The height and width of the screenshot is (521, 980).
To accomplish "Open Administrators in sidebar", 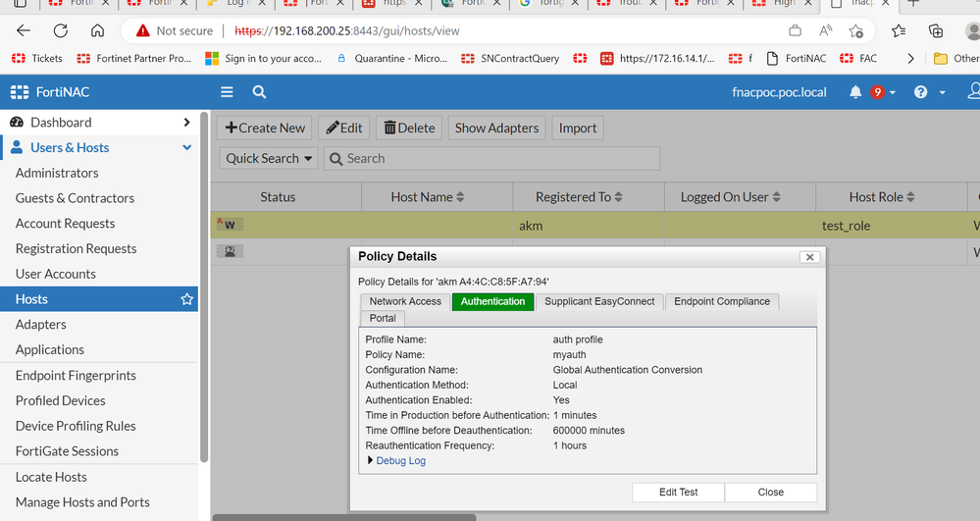I will tap(57, 173).
